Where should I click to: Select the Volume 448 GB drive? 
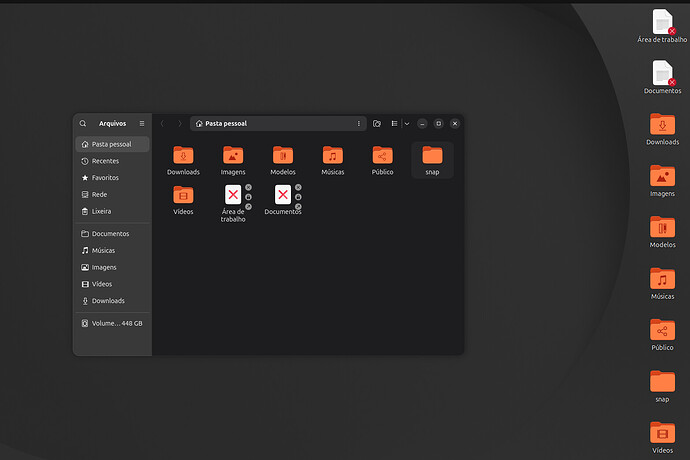point(113,324)
